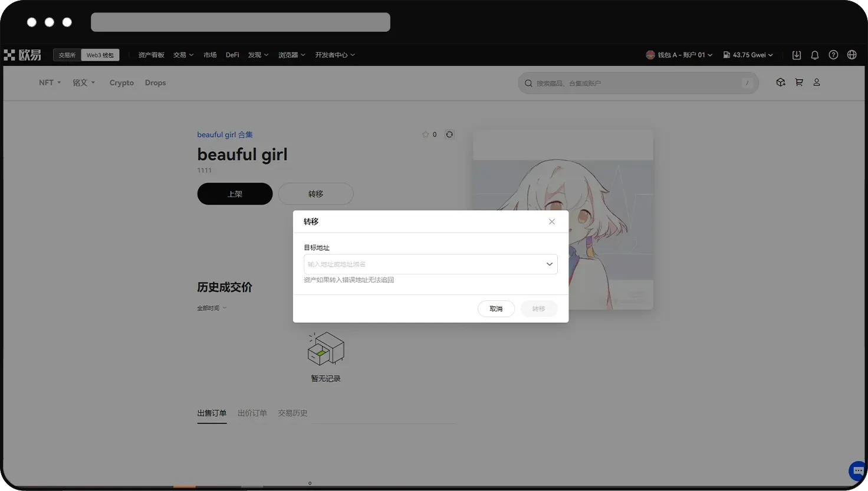Open the chat support bubble icon

(858, 471)
